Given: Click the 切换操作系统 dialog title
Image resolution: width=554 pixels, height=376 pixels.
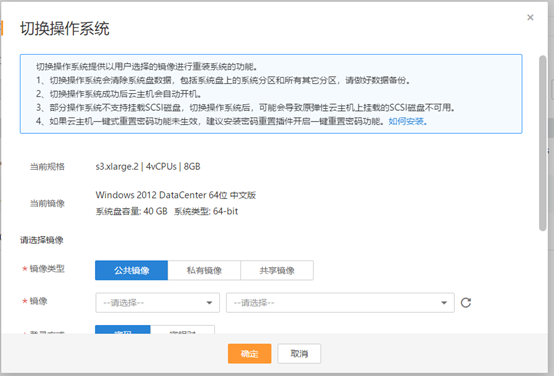Looking at the screenshot, I should (65, 28).
